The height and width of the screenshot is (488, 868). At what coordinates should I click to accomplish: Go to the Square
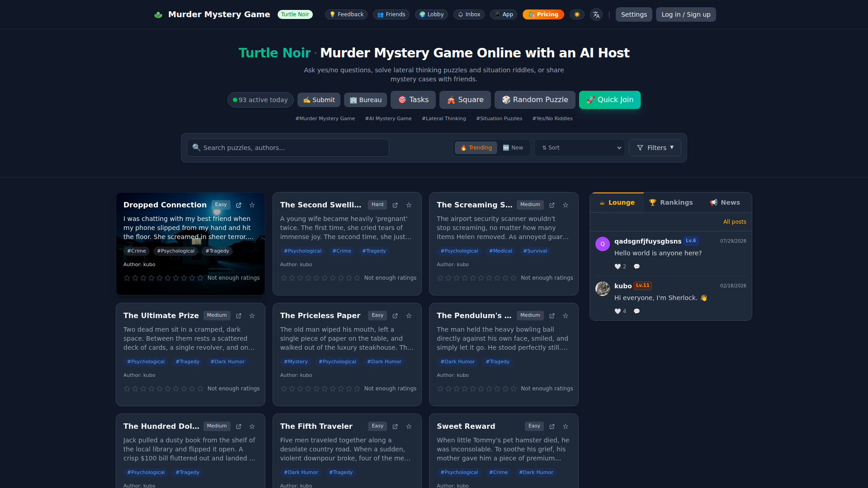pyautogui.click(x=465, y=100)
